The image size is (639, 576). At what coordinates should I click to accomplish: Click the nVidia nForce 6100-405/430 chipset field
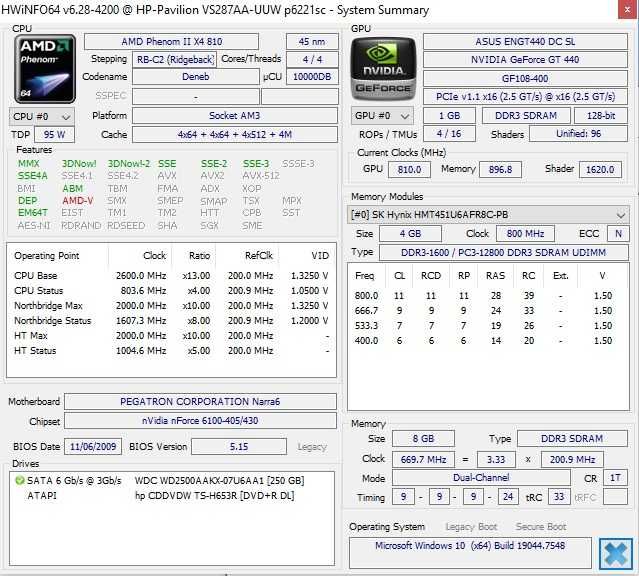(x=200, y=421)
